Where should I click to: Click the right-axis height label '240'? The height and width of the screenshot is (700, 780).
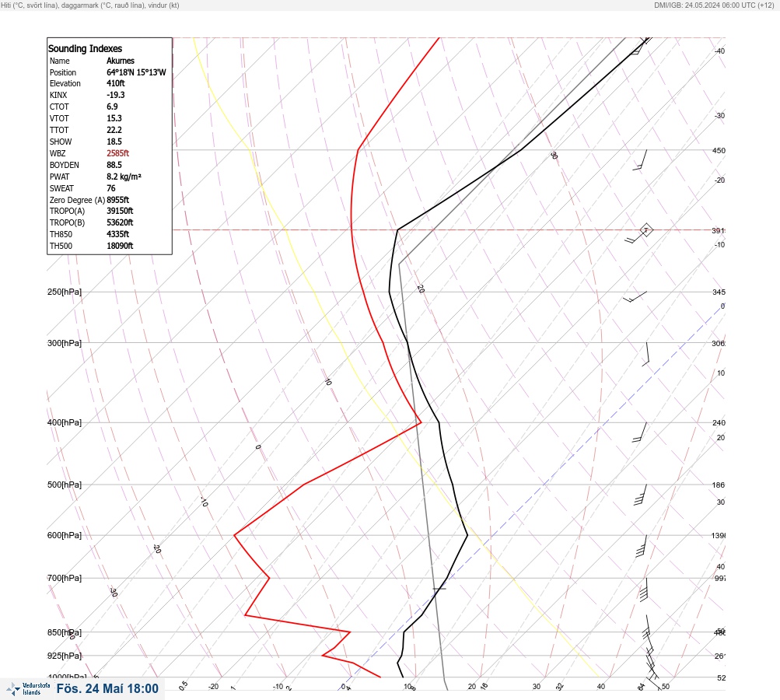point(719,423)
